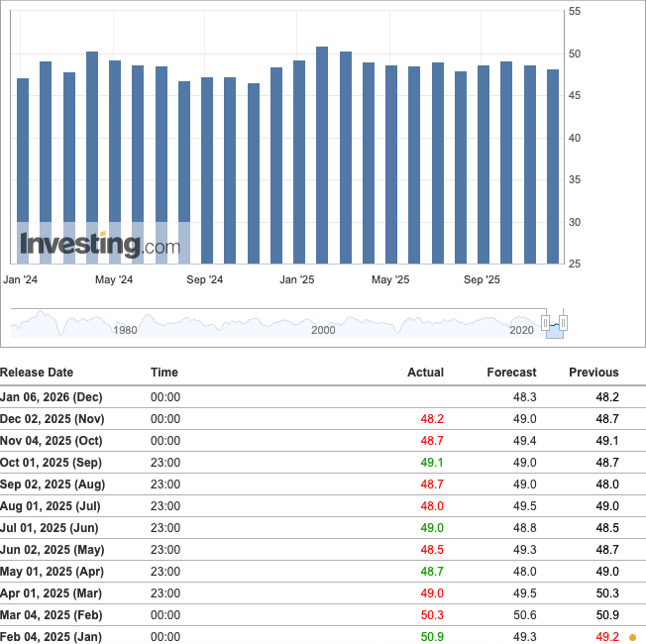Screen dimensions: 646x644
Task: Select the Dec 02, 2025 (Nov) release row
Action: click(x=323, y=419)
